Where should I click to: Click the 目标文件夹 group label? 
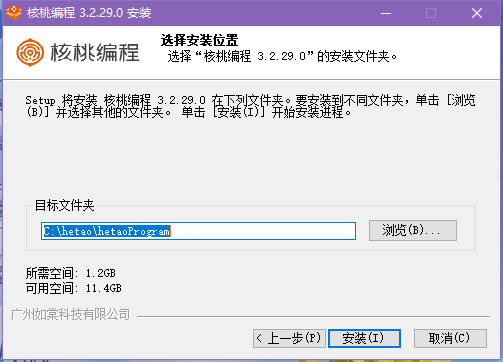[65, 205]
